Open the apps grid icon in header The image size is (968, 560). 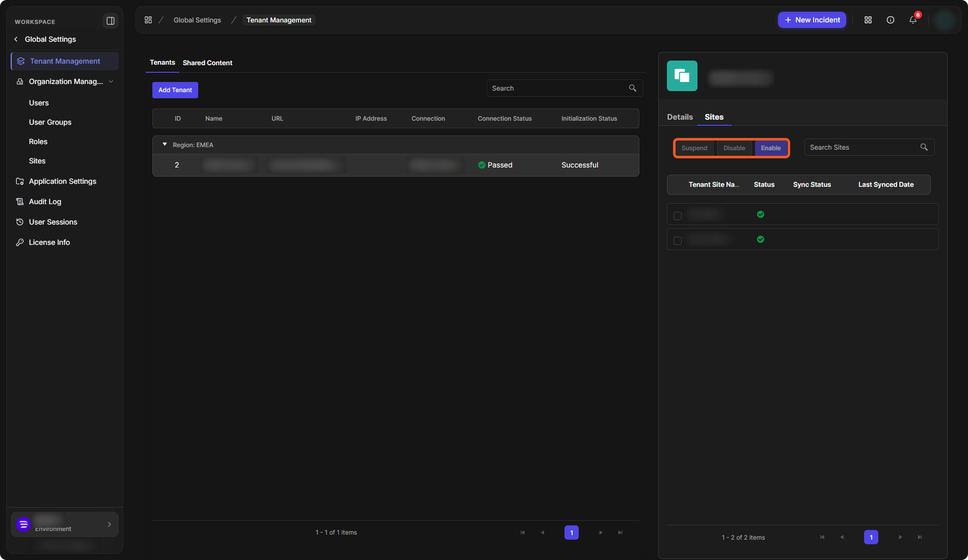pyautogui.click(x=868, y=20)
